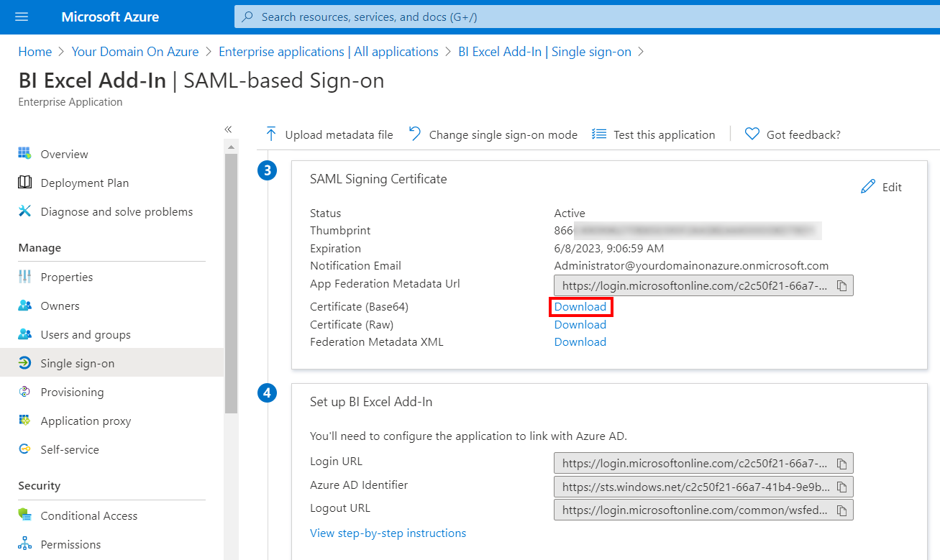
Task: Click the left menu scrollbar thumb
Action: (231, 283)
